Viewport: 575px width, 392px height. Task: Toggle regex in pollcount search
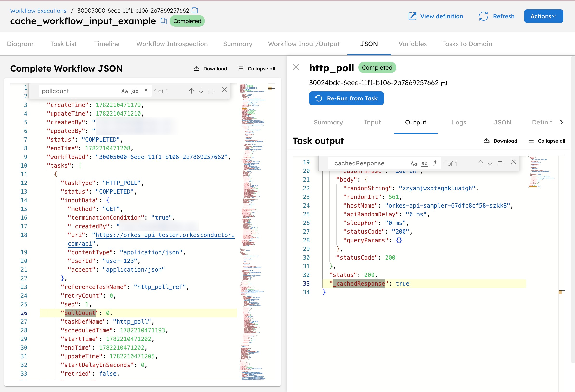point(146,91)
